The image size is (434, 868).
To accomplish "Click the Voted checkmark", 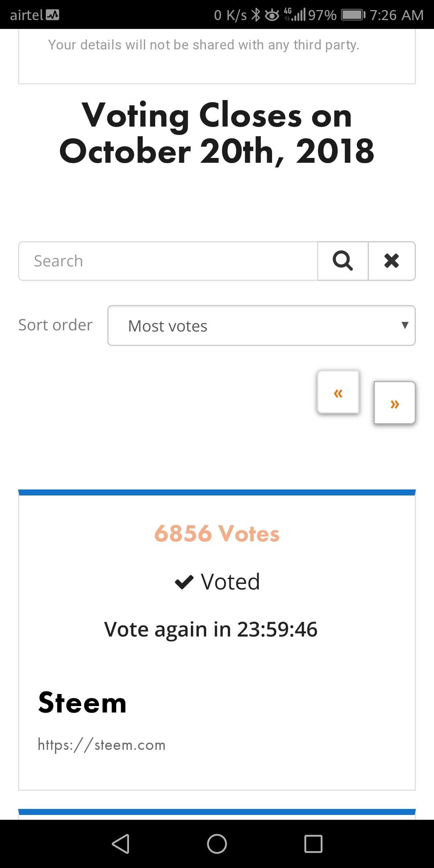I will click(184, 582).
